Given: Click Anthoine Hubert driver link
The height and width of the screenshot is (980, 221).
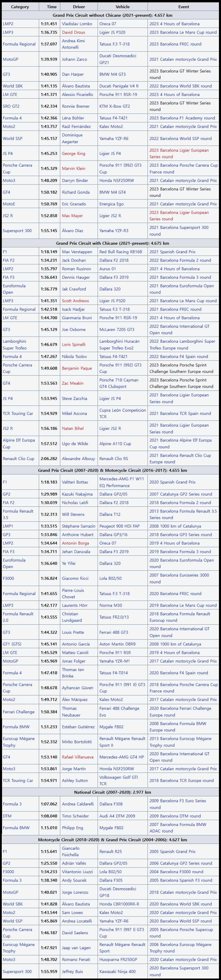Looking at the screenshot, I should 78,535.
